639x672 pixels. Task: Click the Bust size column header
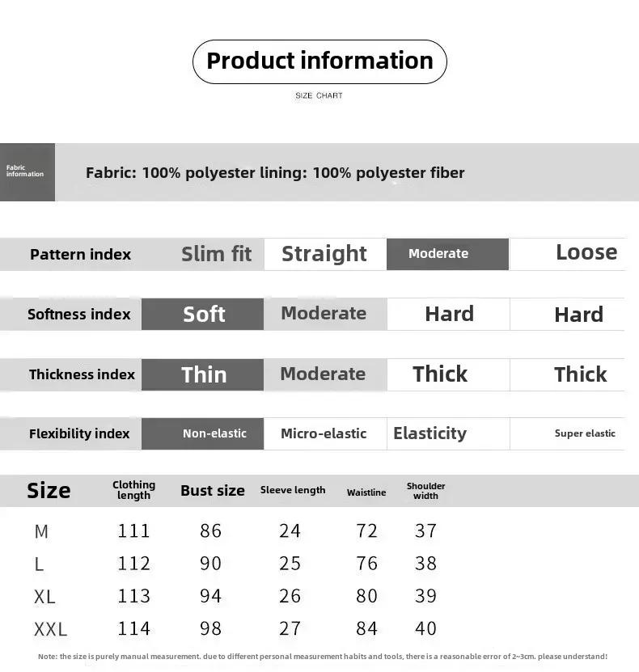[213, 490]
